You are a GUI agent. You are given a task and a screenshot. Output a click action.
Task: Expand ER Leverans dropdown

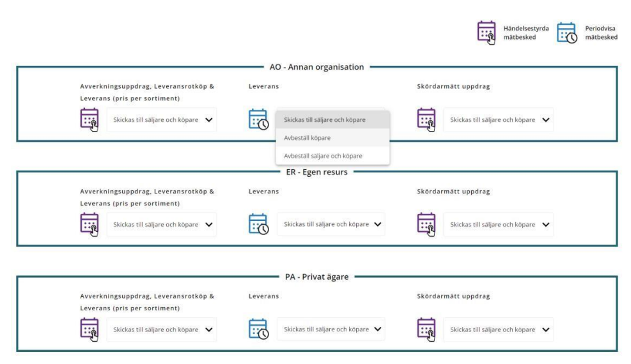point(331,224)
